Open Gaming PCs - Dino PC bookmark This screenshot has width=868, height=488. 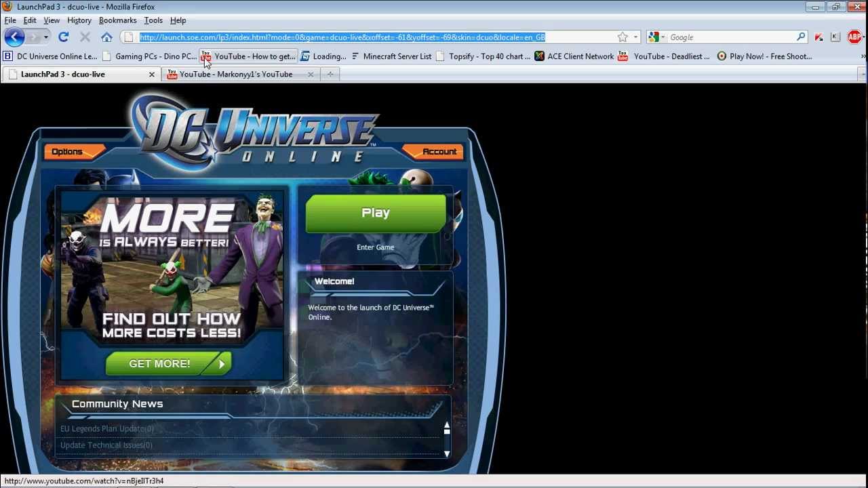(x=150, y=56)
